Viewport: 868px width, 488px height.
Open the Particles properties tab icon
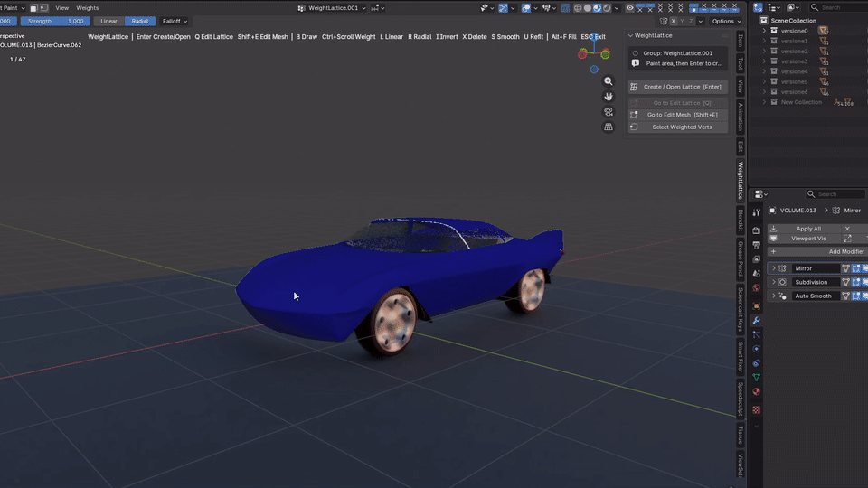click(x=756, y=334)
